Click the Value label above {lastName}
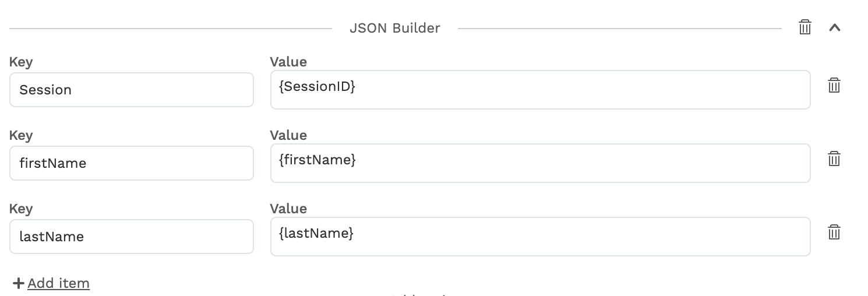Viewport: 868px width, 296px height. pos(288,209)
